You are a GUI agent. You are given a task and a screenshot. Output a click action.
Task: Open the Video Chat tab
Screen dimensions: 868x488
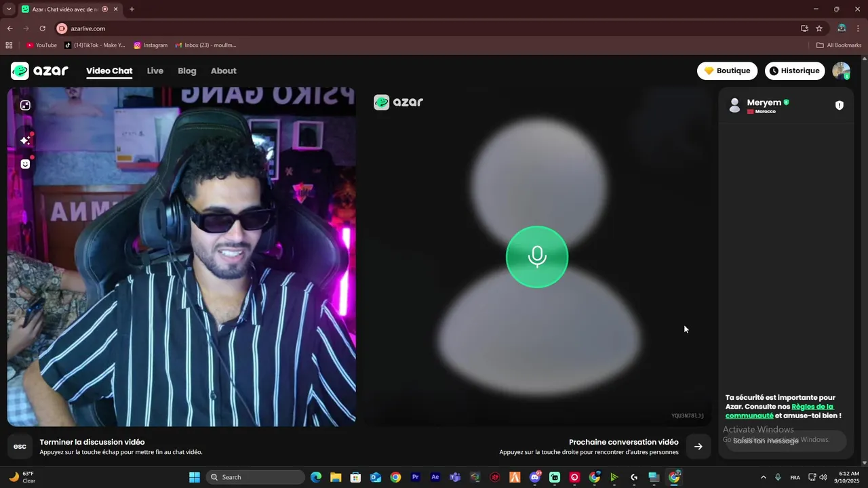click(109, 70)
